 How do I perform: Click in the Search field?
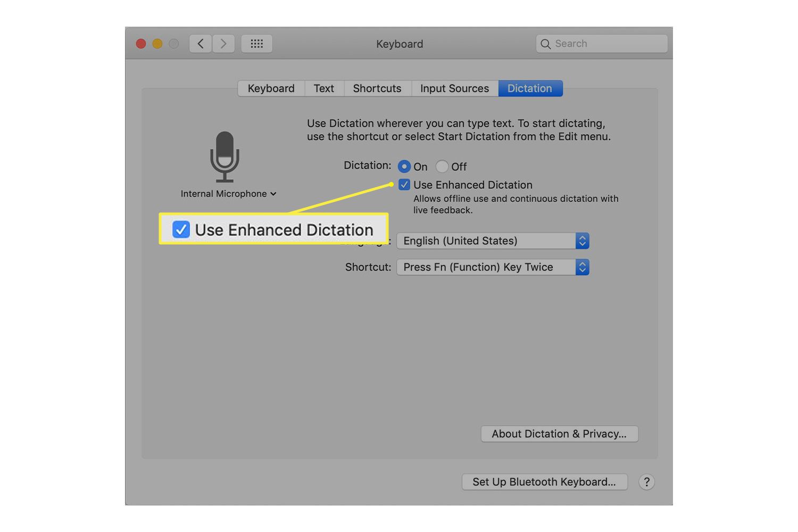click(x=602, y=44)
